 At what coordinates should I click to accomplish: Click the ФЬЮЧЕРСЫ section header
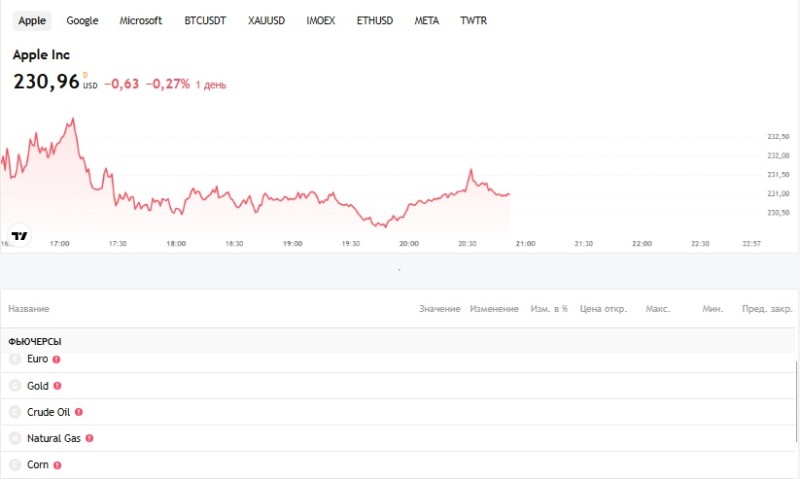point(35,342)
